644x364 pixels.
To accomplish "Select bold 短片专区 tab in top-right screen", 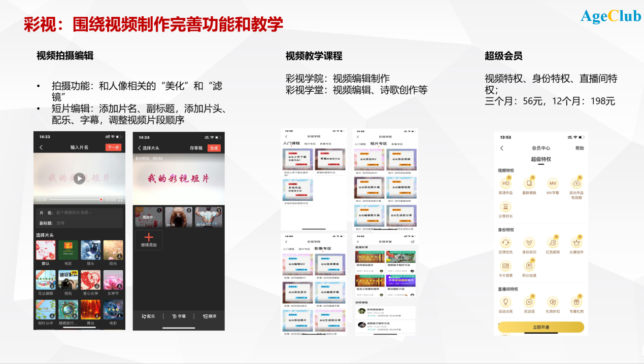I will (x=379, y=144).
